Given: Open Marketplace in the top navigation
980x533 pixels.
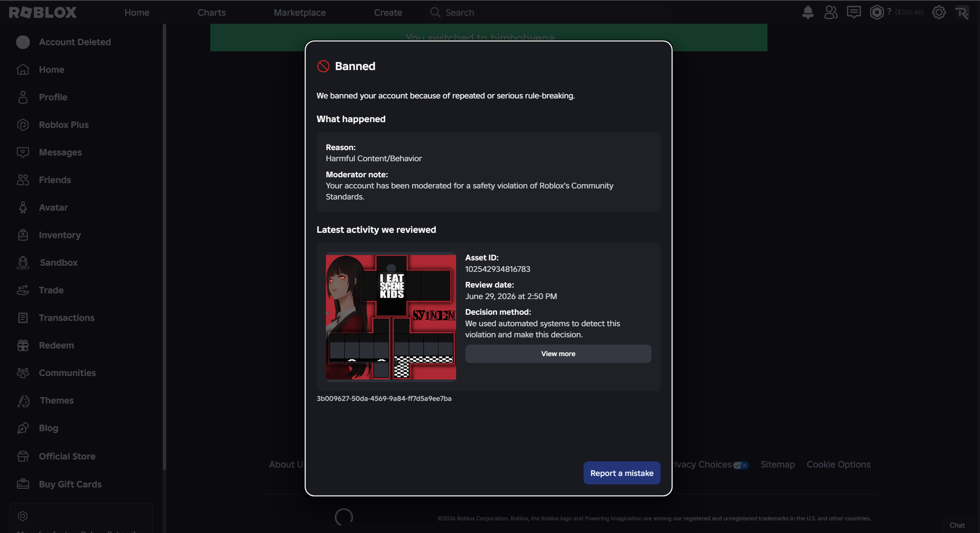Looking at the screenshot, I should click(x=299, y=13).
